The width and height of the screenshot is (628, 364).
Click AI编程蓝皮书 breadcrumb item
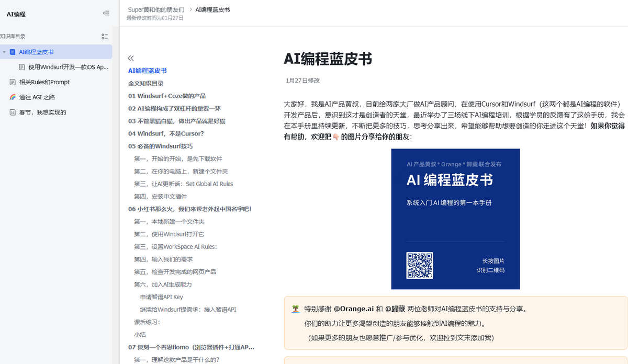[212, 9]
